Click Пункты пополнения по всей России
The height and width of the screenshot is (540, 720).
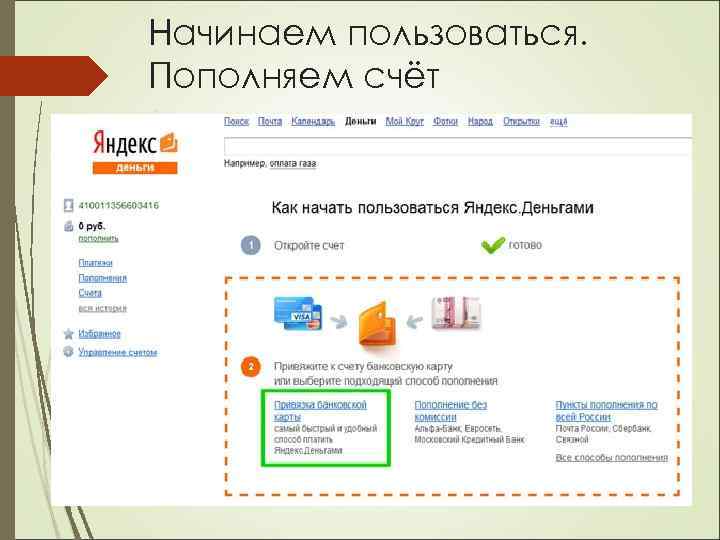606,411
